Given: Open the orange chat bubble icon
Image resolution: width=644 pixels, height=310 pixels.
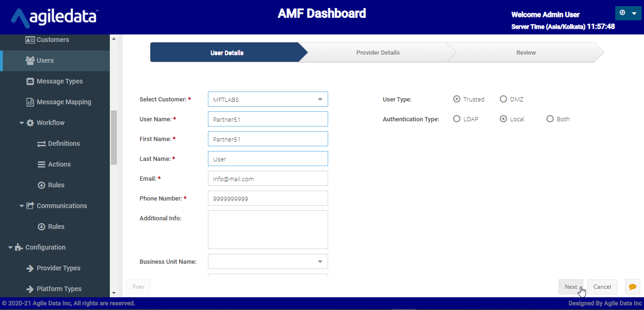Looking at the screenshot, I should (632, 287).
